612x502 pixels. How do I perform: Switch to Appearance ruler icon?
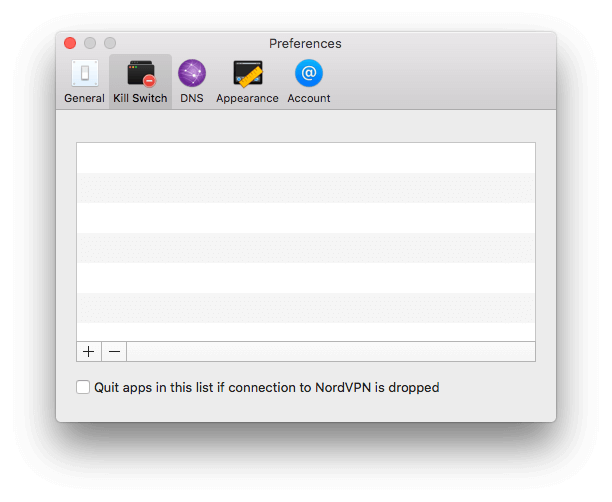(x=247, y=73)
